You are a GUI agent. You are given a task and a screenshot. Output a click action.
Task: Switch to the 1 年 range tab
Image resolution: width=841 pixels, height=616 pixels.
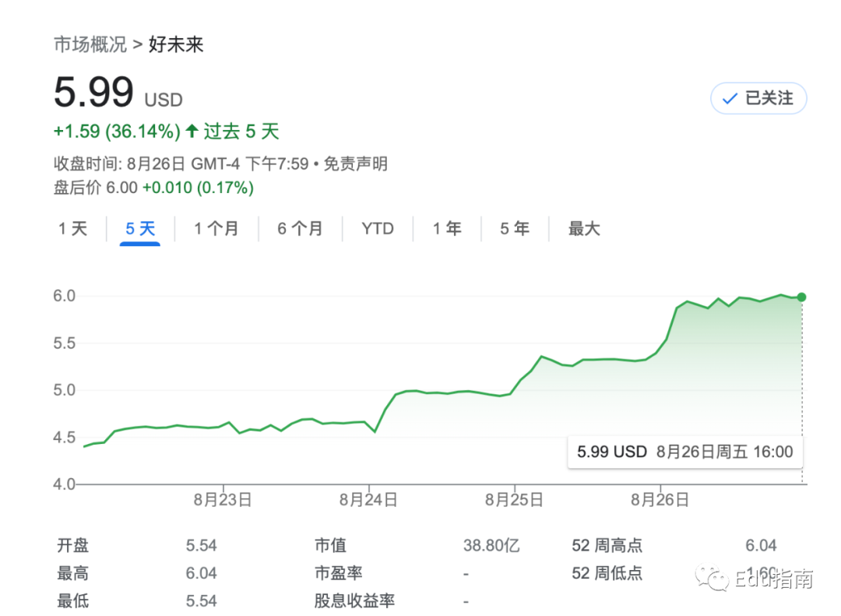coord(447,229)
